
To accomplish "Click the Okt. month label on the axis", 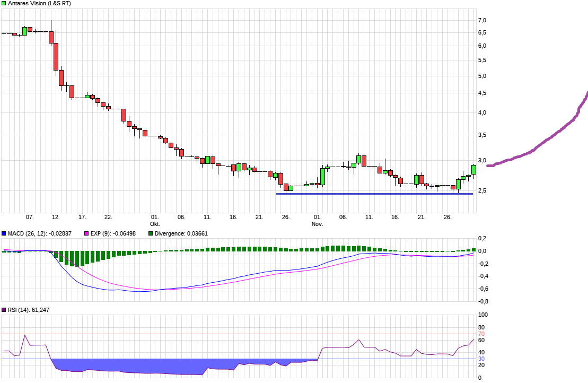I will [154, 223].
